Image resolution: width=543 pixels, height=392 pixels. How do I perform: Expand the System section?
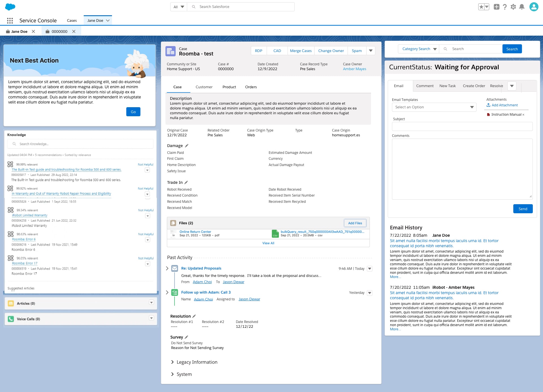173,374
